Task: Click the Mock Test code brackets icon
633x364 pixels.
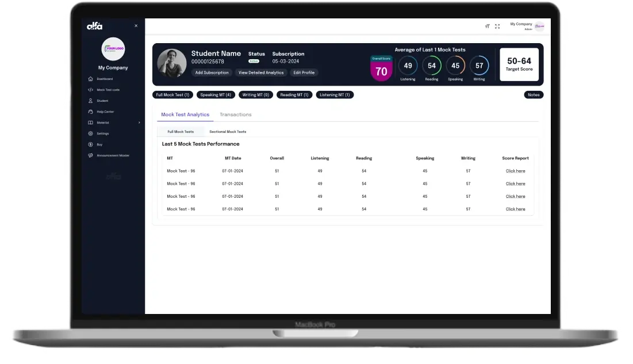Action: pyautogui.click(x=90, y=90)
